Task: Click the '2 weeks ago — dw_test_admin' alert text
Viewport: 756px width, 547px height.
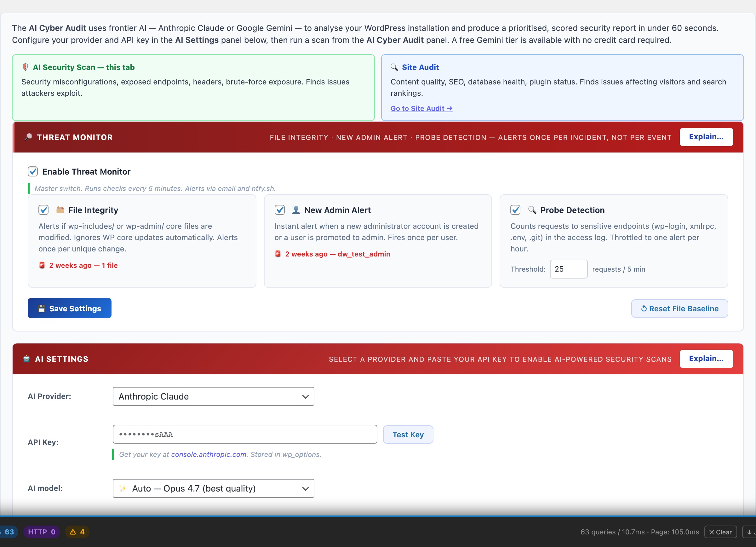Action: (338, 254)
